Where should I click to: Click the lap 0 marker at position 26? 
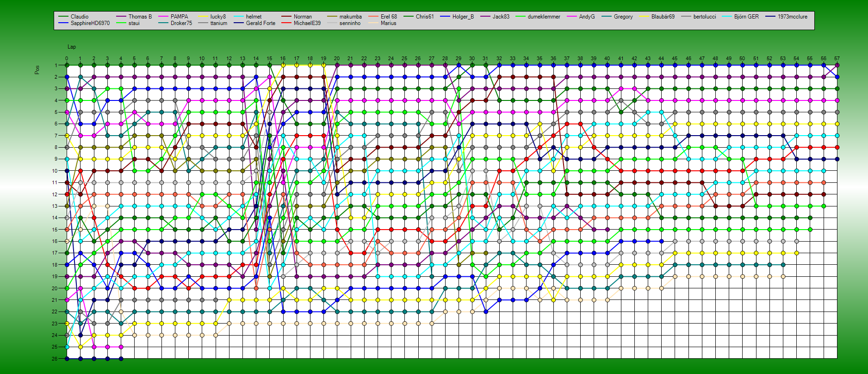pos(67,359)
